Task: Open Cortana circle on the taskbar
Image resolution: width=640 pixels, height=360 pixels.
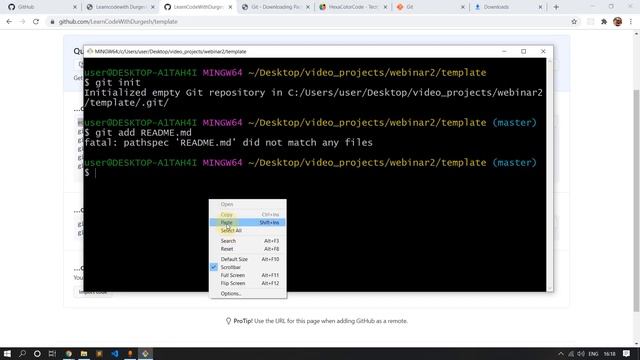Action: 37,353
